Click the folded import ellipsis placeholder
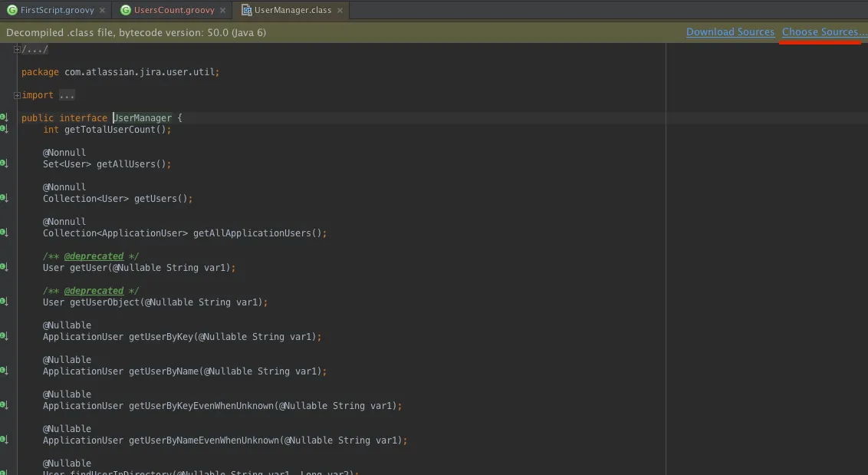 tap(67, 95)
